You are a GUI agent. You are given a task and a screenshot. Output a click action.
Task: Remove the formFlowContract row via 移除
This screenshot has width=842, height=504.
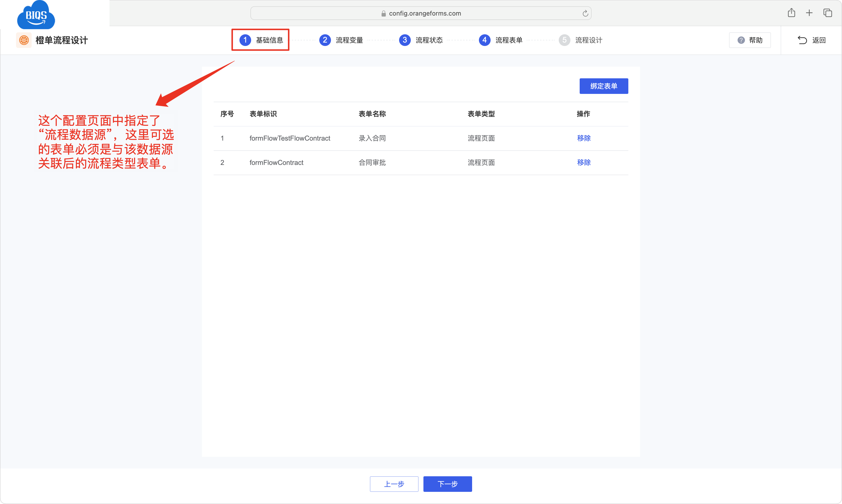pyautogui.click(x=584, y=163)
